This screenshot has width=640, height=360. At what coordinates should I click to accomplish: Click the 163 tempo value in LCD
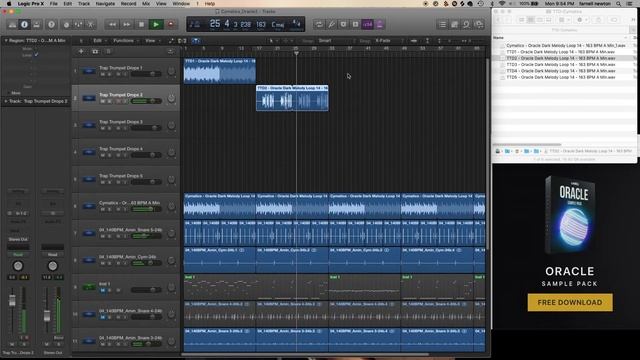pos(261,24)
